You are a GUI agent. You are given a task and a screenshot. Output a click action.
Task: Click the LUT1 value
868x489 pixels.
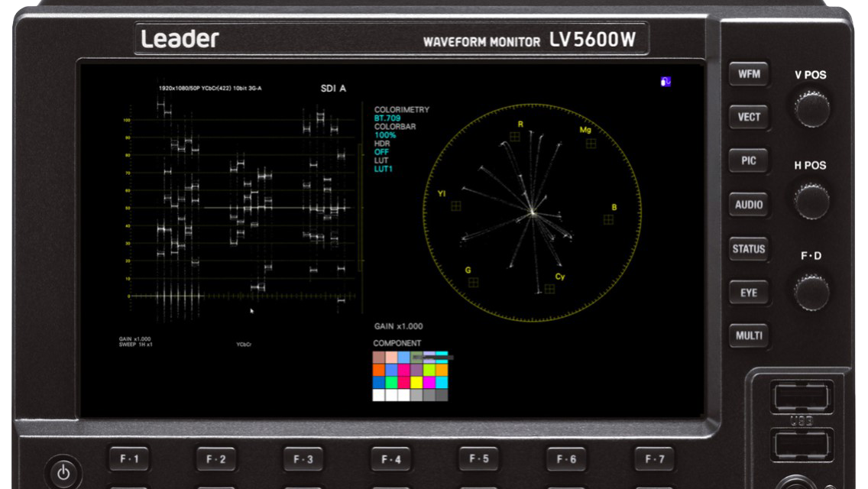click(x=383, y=169)
